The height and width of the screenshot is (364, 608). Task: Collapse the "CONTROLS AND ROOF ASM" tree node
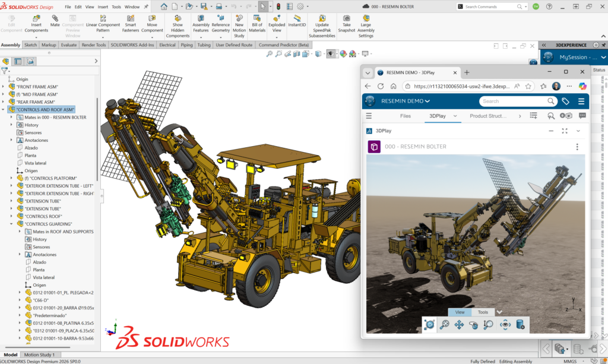pyautogui.click(x=3, y=110)
